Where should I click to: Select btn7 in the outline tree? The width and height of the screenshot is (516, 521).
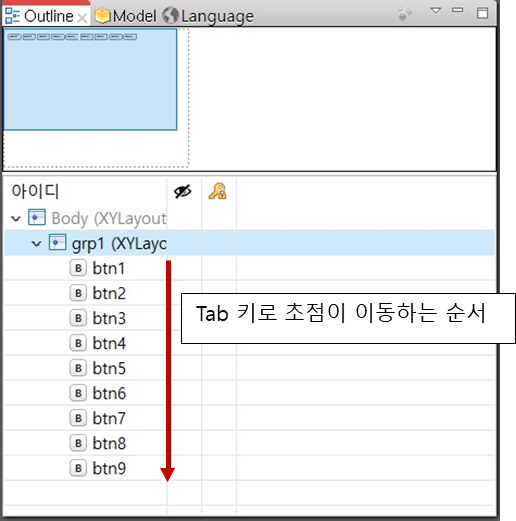(x=109, y=418)
